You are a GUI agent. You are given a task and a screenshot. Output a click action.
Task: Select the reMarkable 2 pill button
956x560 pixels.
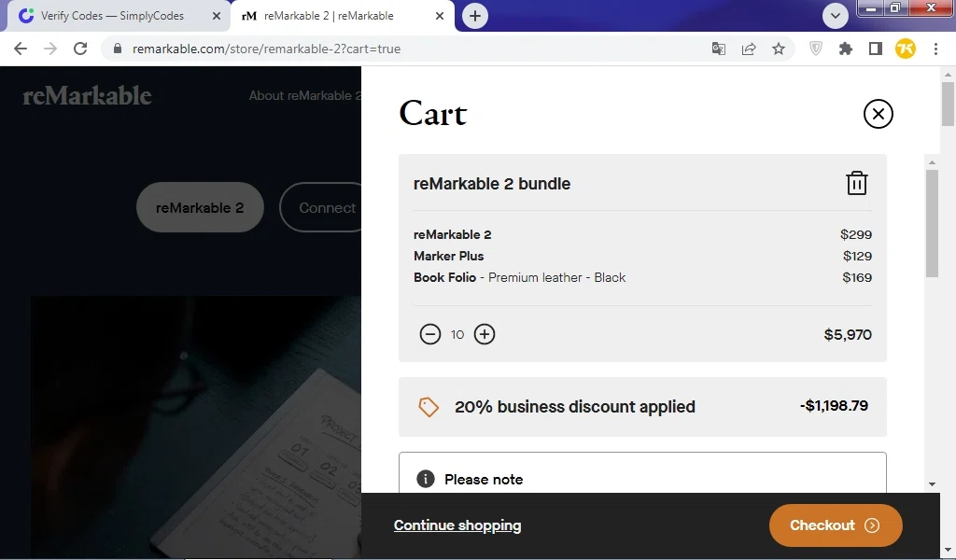point(200,207)
